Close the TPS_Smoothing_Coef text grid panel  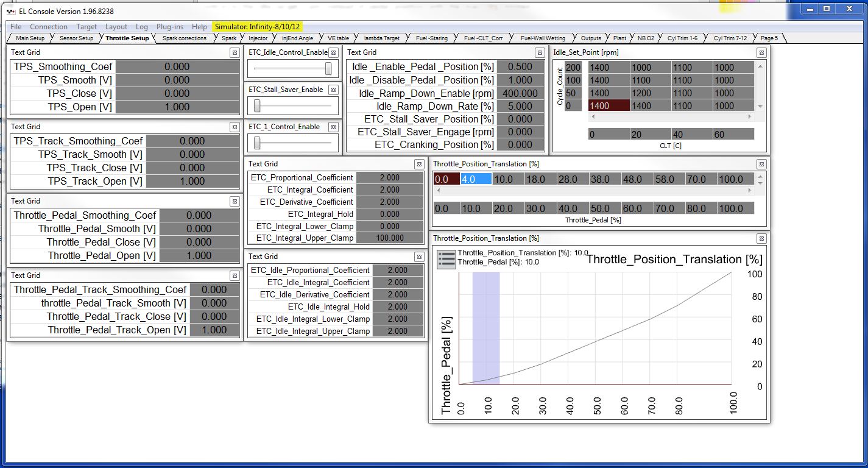235,53
